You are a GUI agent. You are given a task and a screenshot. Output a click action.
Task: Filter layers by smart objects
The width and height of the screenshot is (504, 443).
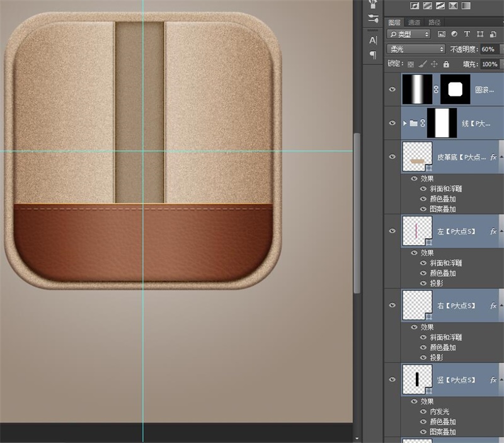[x=493, y=34]
